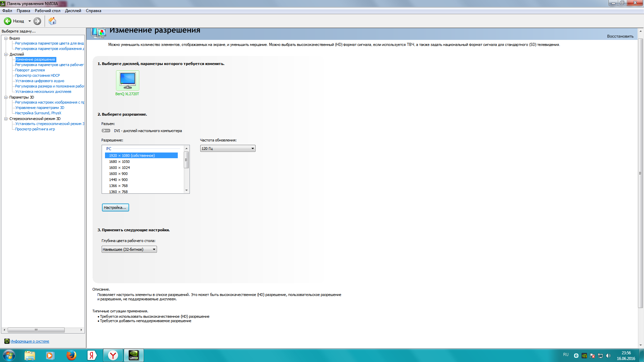Viewport: 644px width, 362px height.
Task: Open the Windows Start menu
Action: (x=9, y=355)
